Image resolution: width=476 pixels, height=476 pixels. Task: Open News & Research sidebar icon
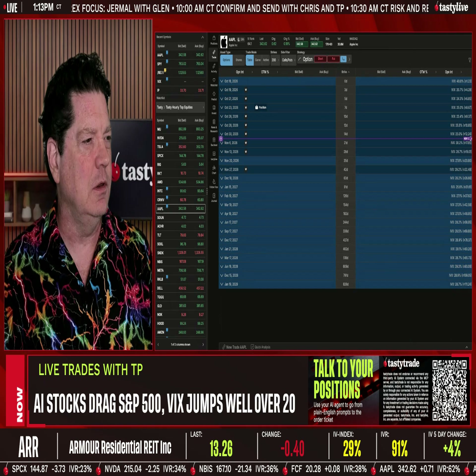(x=214, y=126)
